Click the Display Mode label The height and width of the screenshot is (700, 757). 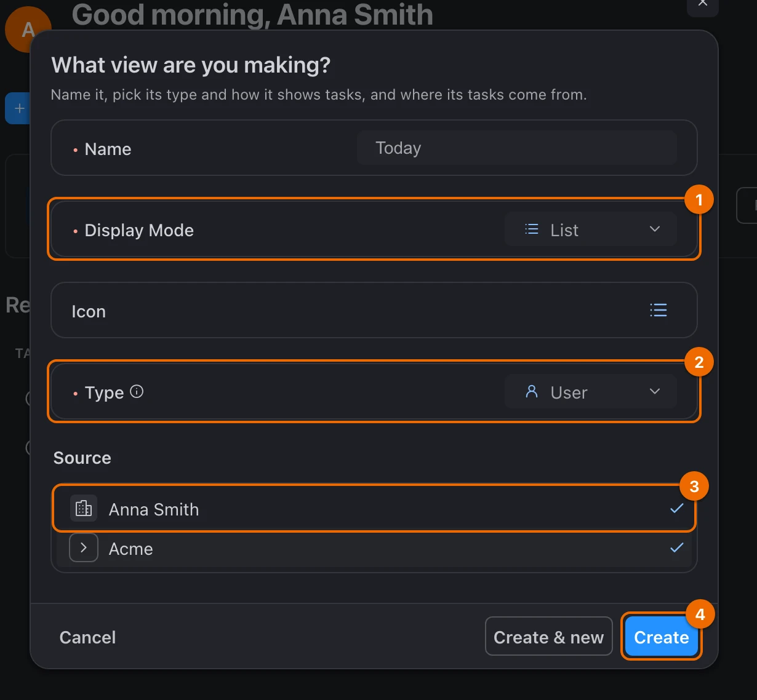coord(139,230)
